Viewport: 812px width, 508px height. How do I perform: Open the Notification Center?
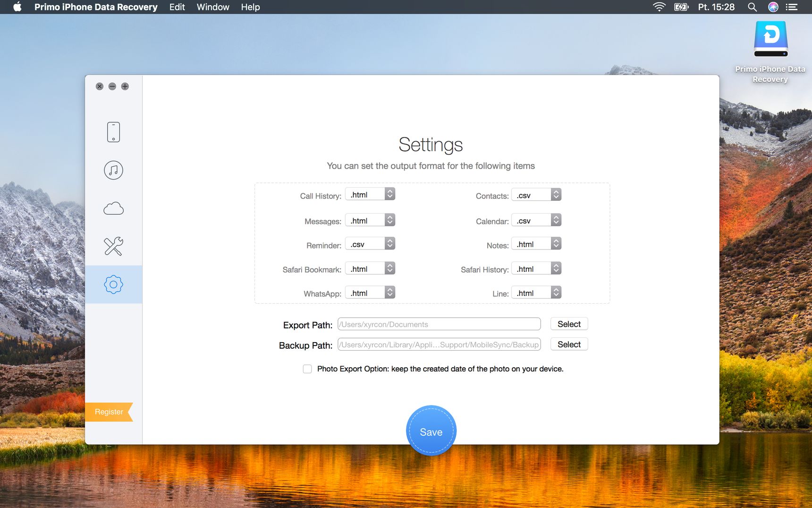pyautogui.click(x=792, y=7)
